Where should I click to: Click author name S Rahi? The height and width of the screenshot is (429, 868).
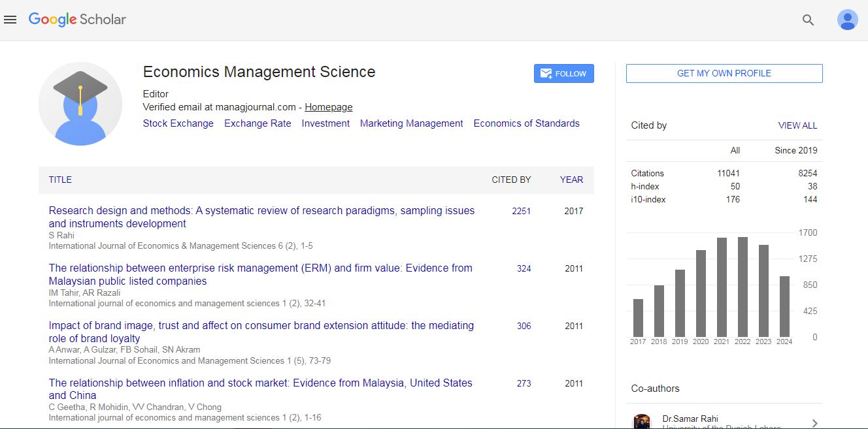(x=61, y=235)
